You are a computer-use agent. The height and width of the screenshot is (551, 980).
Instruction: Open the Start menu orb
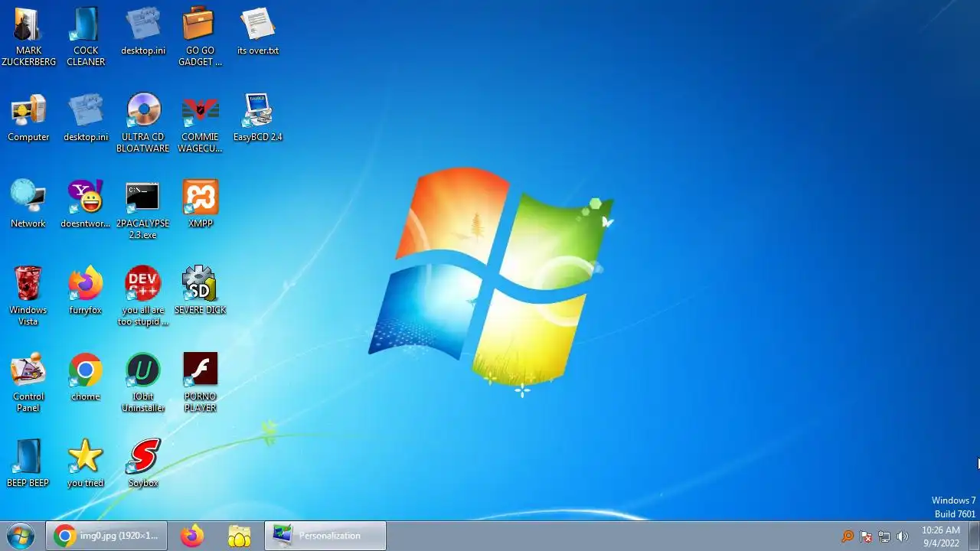point(21,536)
